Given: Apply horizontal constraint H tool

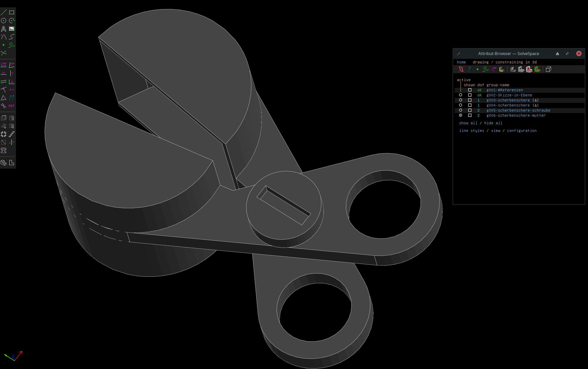Looking at the screenshot, I should (4, 73).
